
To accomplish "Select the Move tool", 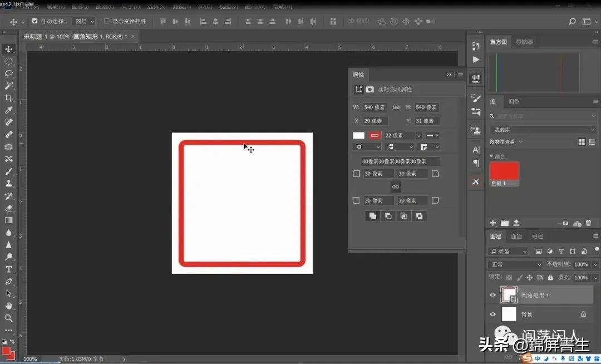I will pos(8,49).
